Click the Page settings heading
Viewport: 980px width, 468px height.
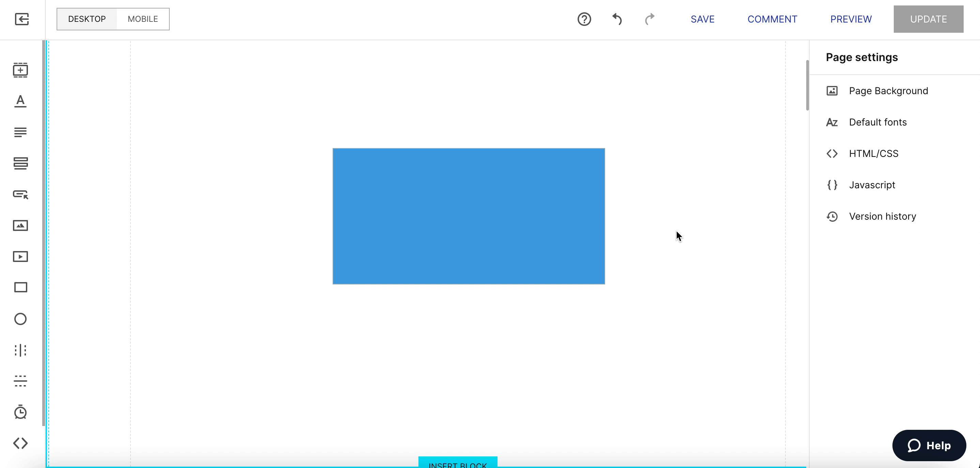point(862,57)
